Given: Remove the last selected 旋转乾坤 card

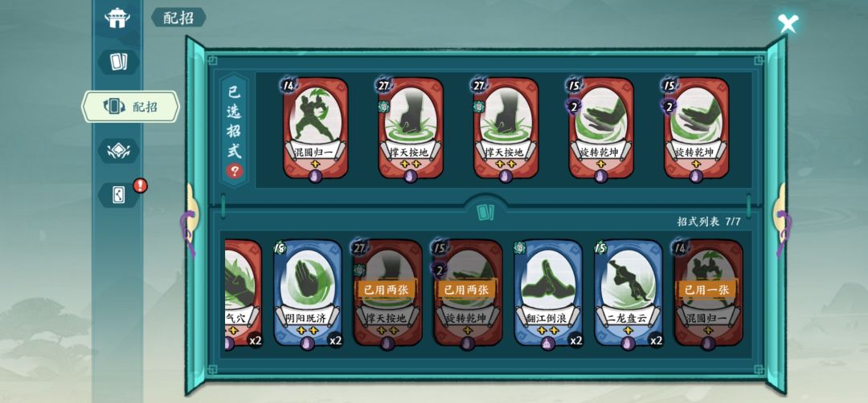Looking at the screenshot, I should [x=696, y=129].
